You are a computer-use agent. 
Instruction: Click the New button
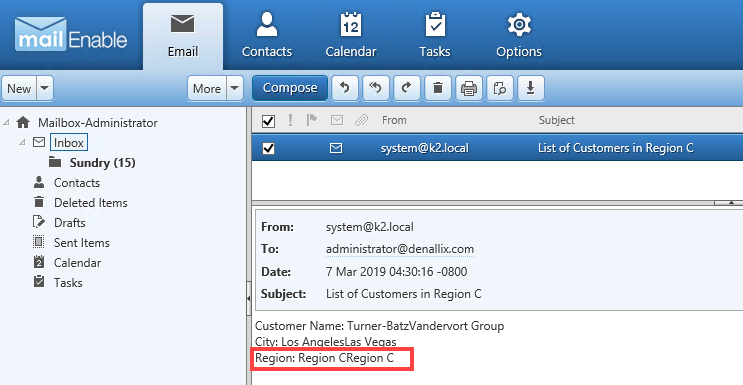point(19,89)
